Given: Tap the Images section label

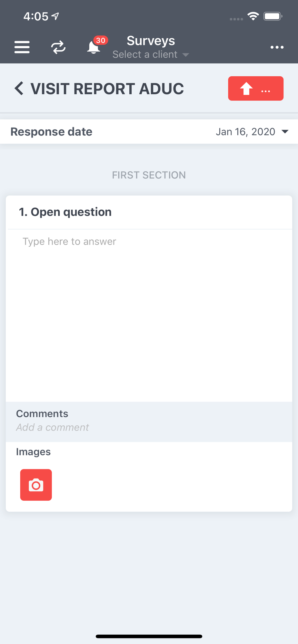Looking at the screenshot, I should [x=34, y=452].
